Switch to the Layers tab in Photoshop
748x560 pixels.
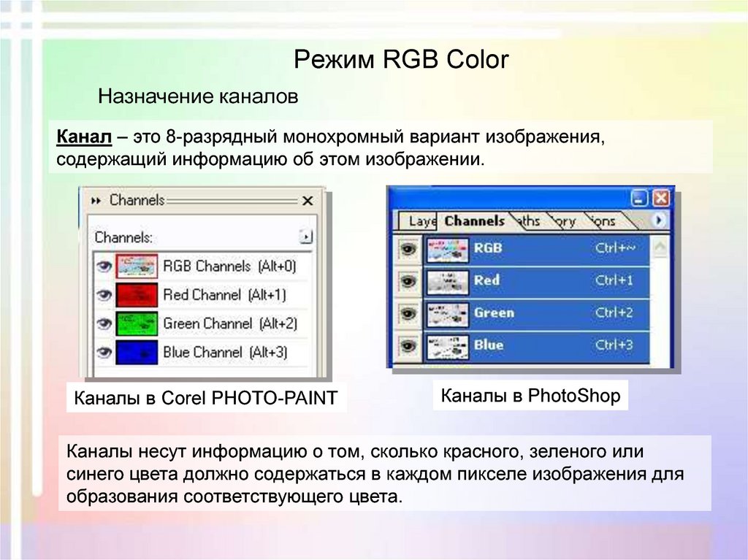click(x=421, y=220)
